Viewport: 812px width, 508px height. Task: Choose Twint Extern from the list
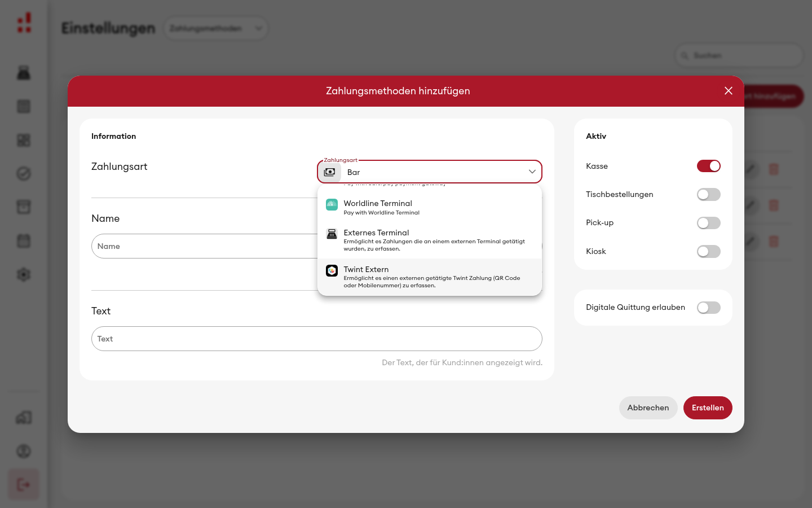click(x=430, y=277)
